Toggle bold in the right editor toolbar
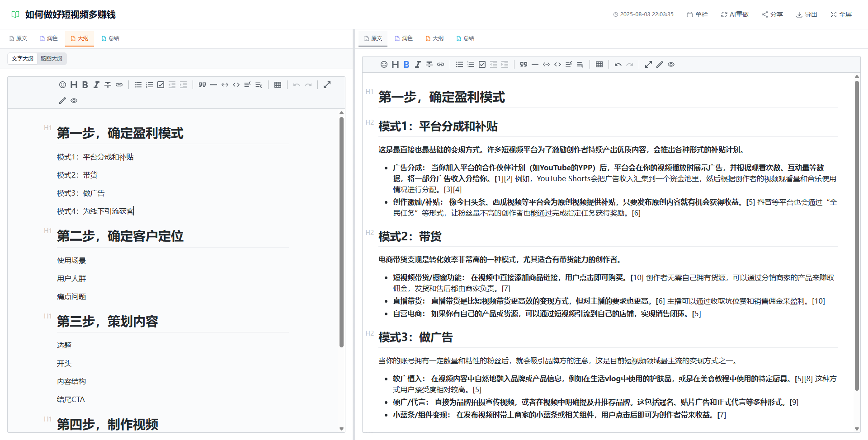This screenshot has width=868, height=440. pyautogui.click(x=406, y=65)
